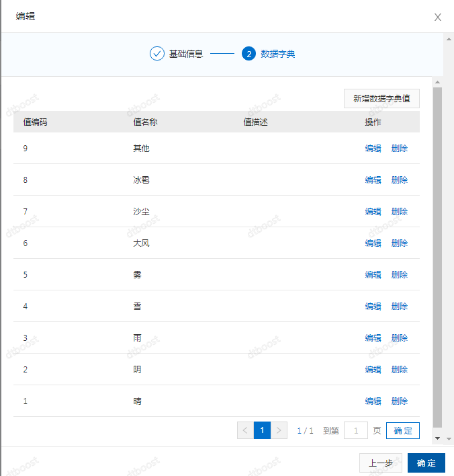Click scrollbar down arrow in table panel
This screenshot has height=476, width=454.
coord(437,438)
